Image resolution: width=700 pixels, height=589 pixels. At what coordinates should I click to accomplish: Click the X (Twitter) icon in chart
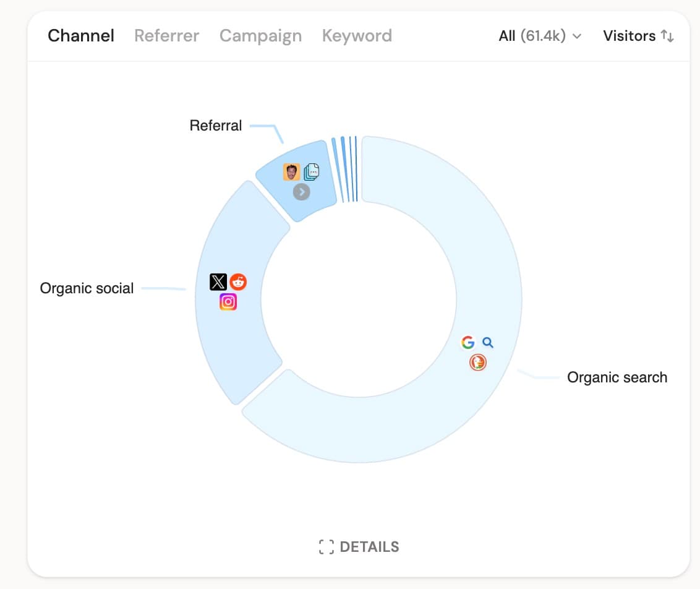pyautogui.click(x=218, y=282)
